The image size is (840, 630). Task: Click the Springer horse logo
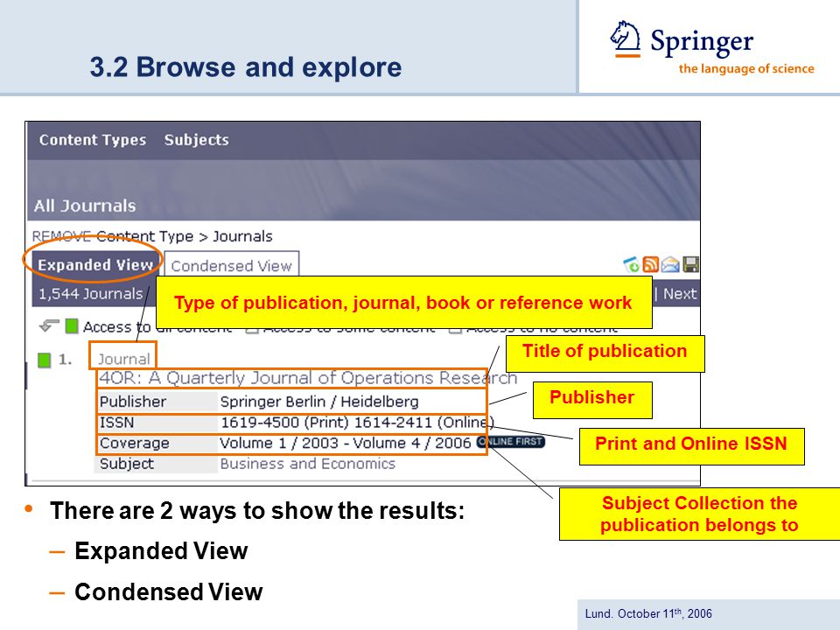click(x=625, y=38)
